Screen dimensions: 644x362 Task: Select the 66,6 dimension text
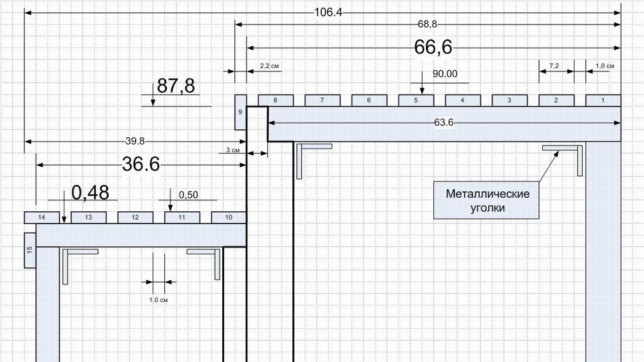[x=433, y=47]
